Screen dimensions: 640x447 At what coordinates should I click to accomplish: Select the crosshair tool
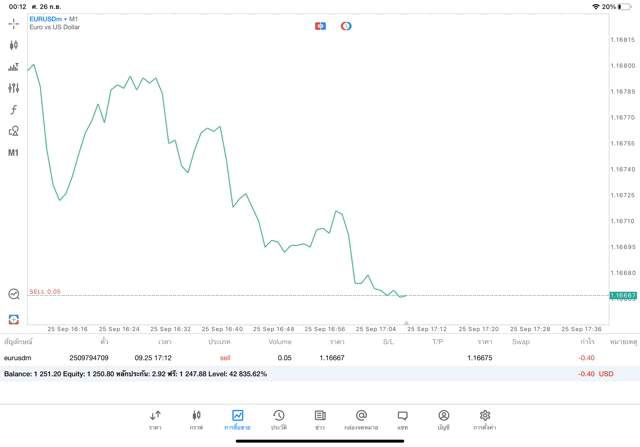pyautogui.click(x=13, y=23)
